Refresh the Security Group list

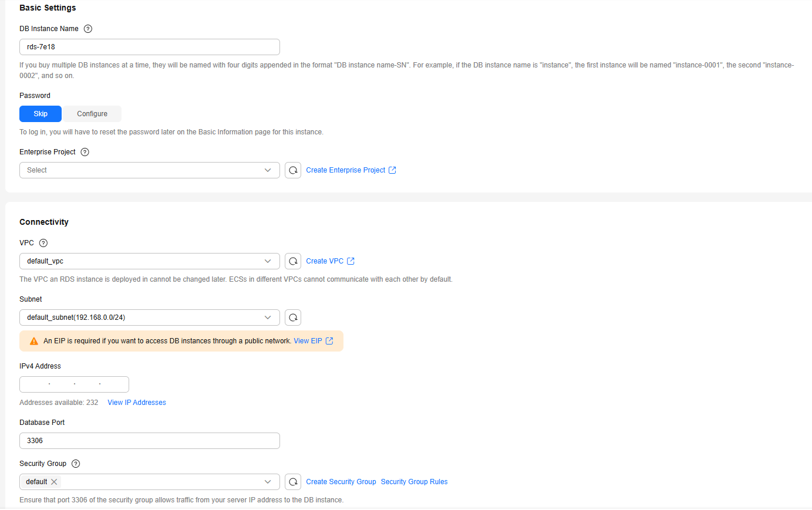[293, 482]
